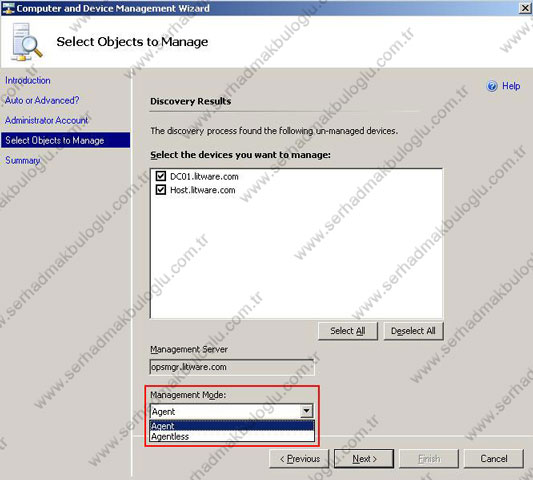Go to the Introduction step
The height and width of the screenshot is (480, 533).
pos(28,81)
